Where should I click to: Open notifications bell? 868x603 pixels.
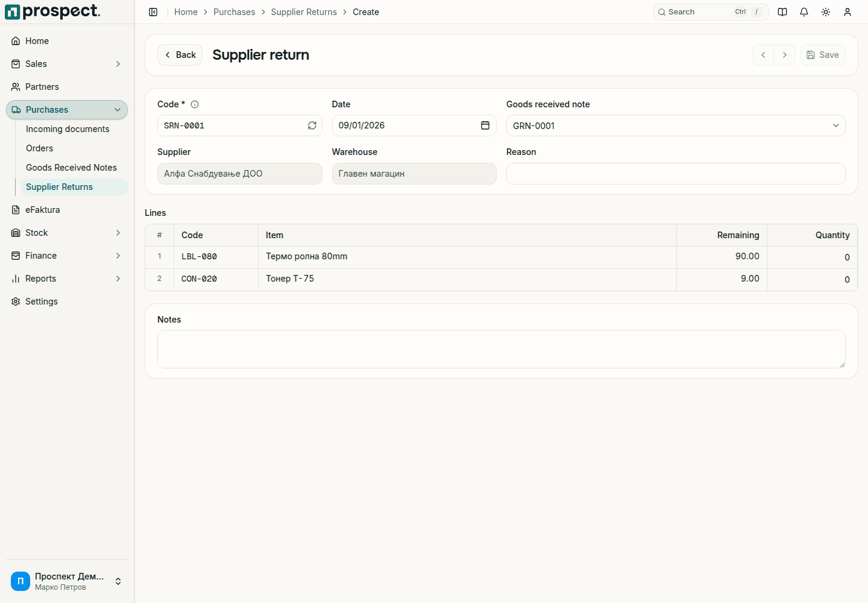[804, 12]
